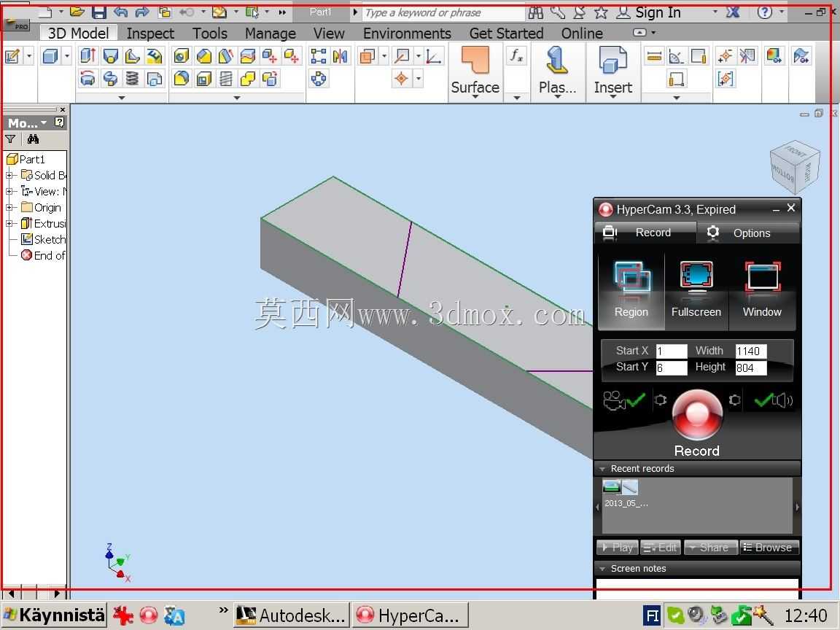Click the Save icon in quick access toolbar
The height and width of the screenshot is (630, 840).
click(x=99, y=12)
